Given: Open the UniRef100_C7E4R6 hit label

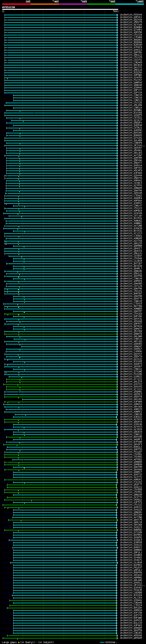Looking at the screenshot, I should (131, 37).
